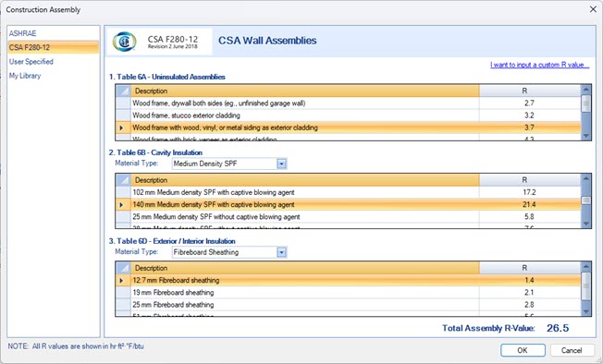Confirm with the OK button
This screenshot has width=603, height=364.
[x=523, y=350]
